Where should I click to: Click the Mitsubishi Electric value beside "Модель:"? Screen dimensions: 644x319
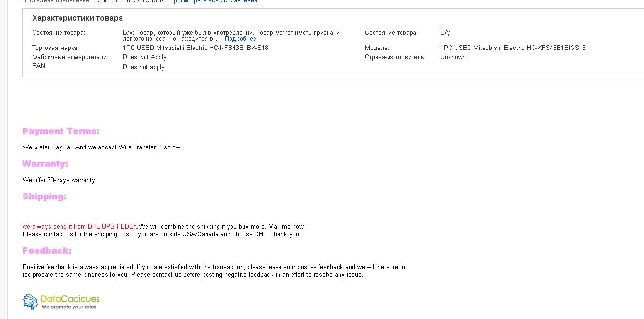point(512,48)
